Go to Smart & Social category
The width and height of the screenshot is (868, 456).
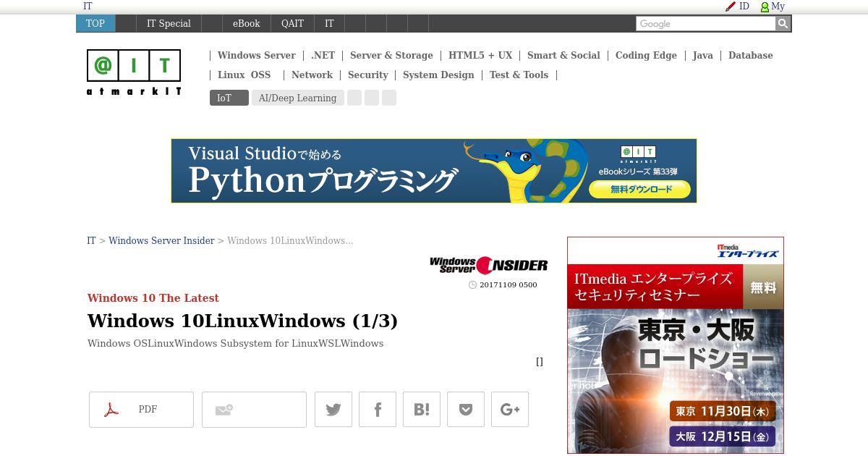click(x=563, y=55)
